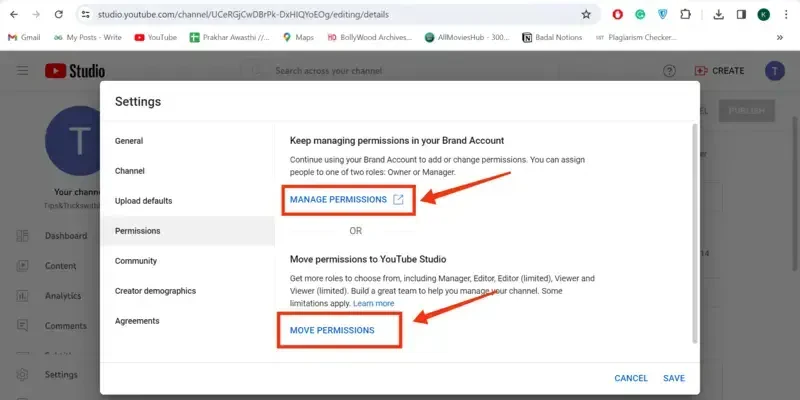Open Settings in the Studio sidebar
The width and height of the screenshot is (800, 400).
point(47,374)
